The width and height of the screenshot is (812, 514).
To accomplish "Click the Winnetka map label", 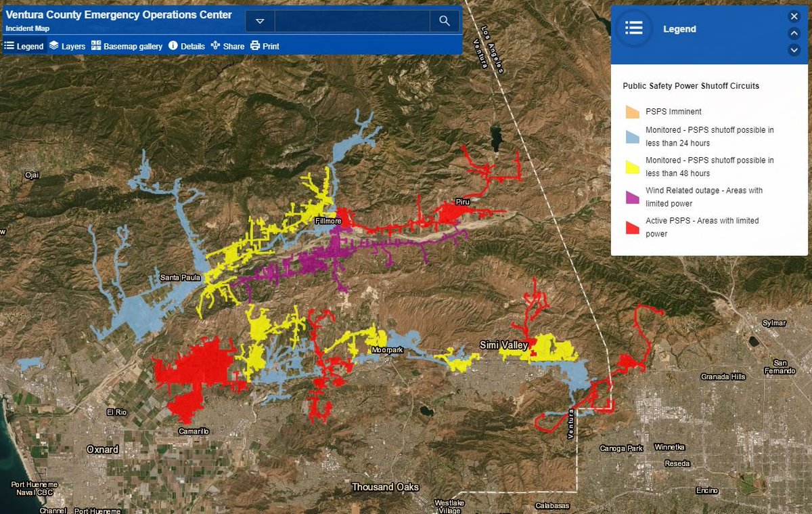I will tap(670, 448).
